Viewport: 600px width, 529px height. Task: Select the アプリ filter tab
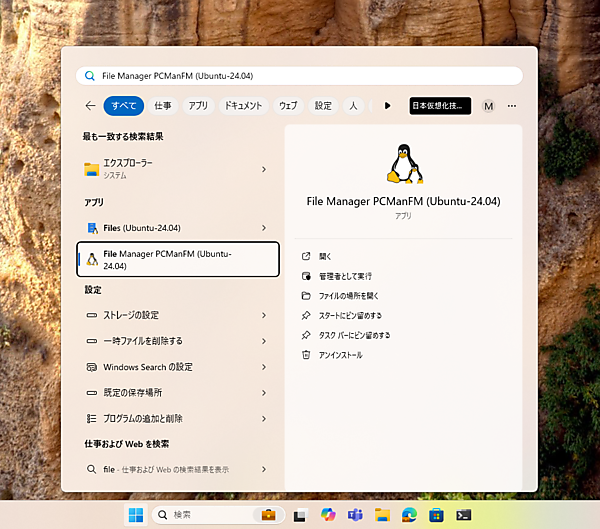point(198,105)
